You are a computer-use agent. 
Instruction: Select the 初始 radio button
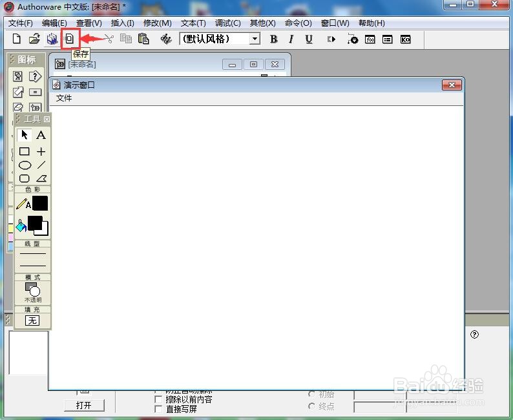311,395
